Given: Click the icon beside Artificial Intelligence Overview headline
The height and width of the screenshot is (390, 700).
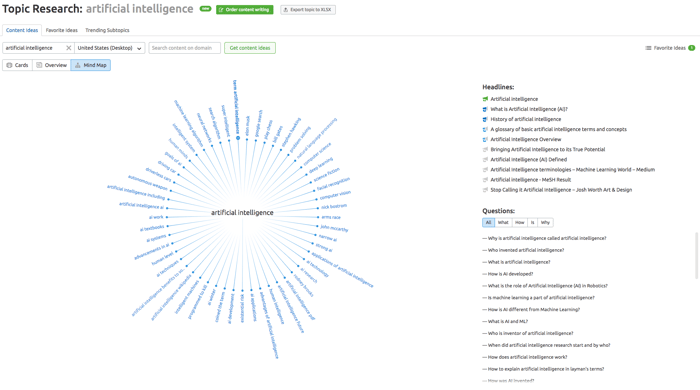Looking at the screenshot, I should point(485,139).
